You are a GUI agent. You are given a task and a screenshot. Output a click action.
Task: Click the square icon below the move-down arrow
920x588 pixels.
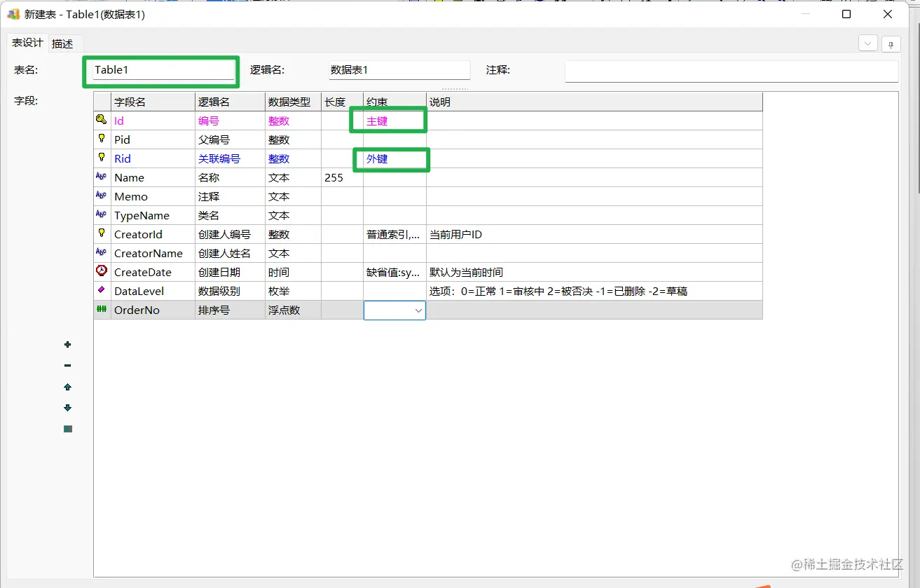coord(67,429)
